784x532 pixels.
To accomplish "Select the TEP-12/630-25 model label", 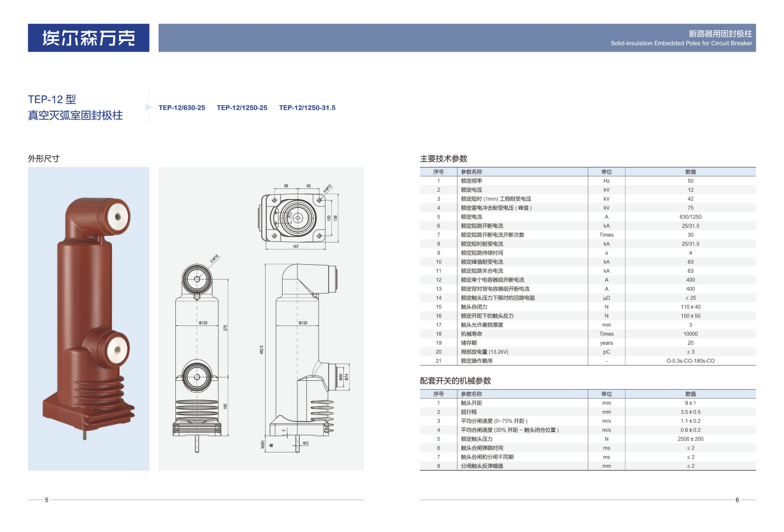I will tap(182, 108).
